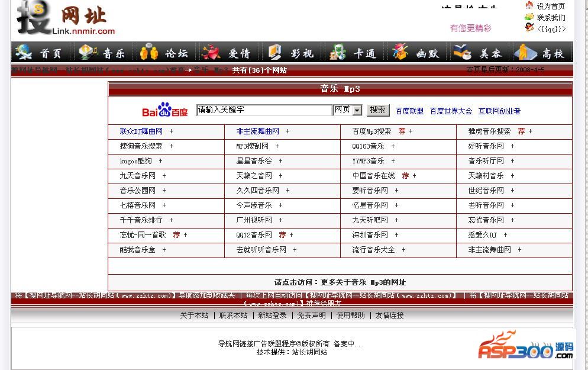Open the 联系本站 footer link
The width and height of the screenshot is (588, 370).
233,315
